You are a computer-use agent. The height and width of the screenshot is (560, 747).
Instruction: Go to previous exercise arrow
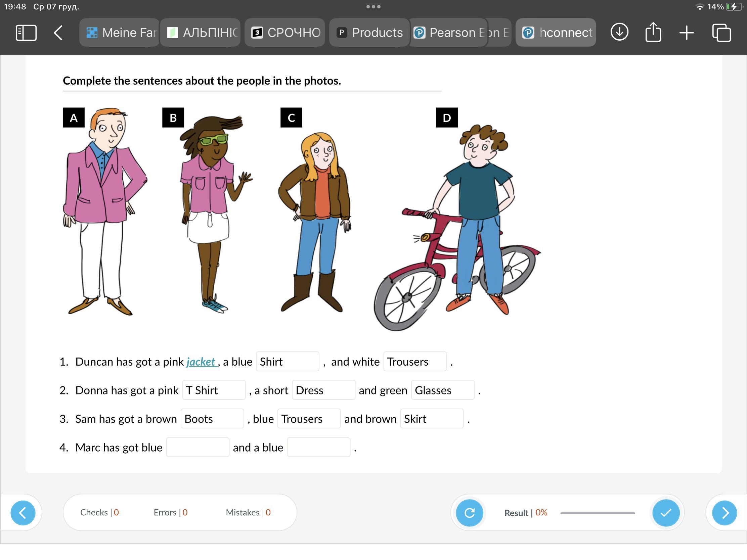[23, 513]
